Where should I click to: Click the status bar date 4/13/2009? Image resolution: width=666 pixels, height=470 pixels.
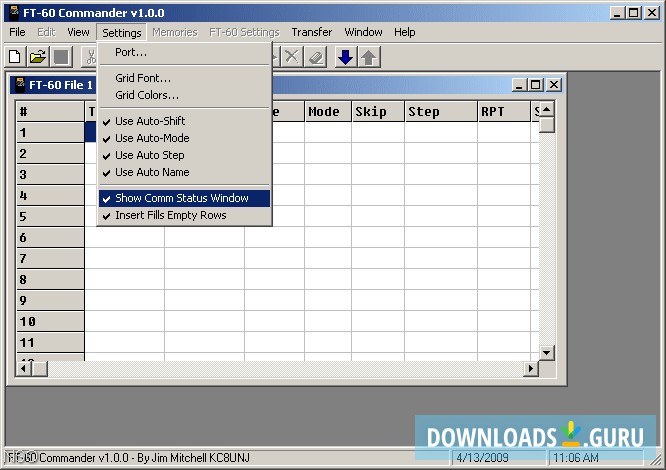[482, 458]
